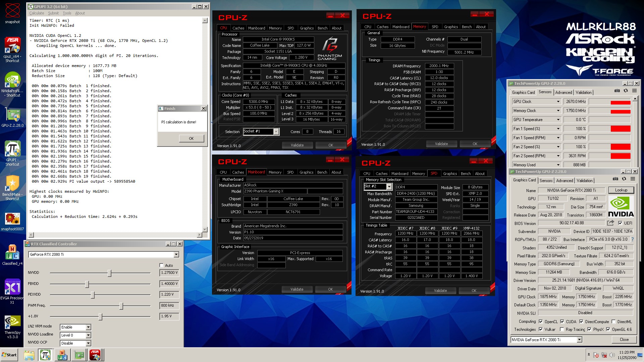
Task: Open the EVGA Precision X1 desktop icon
Action: (12, 291)
